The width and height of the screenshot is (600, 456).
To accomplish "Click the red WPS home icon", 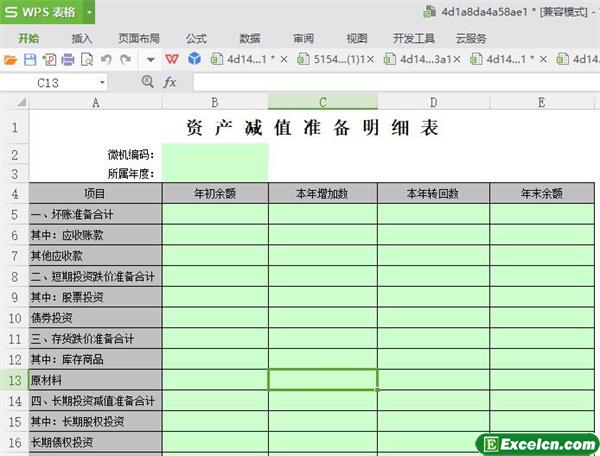I will pyautogui.click(x=172, y=60).
